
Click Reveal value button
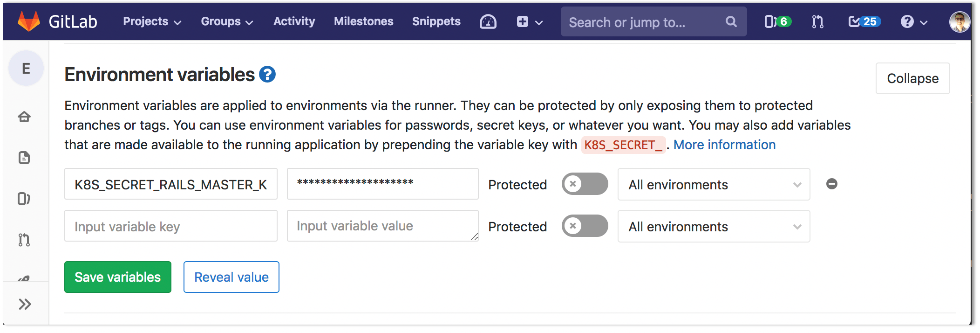[x=231, y=277]
